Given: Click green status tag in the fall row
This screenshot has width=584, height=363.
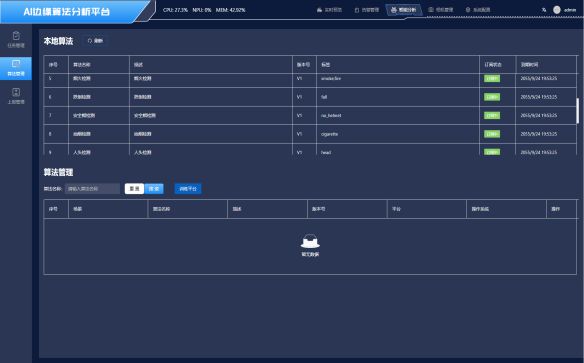Looking at the screenshot, I should click(492, 97).
